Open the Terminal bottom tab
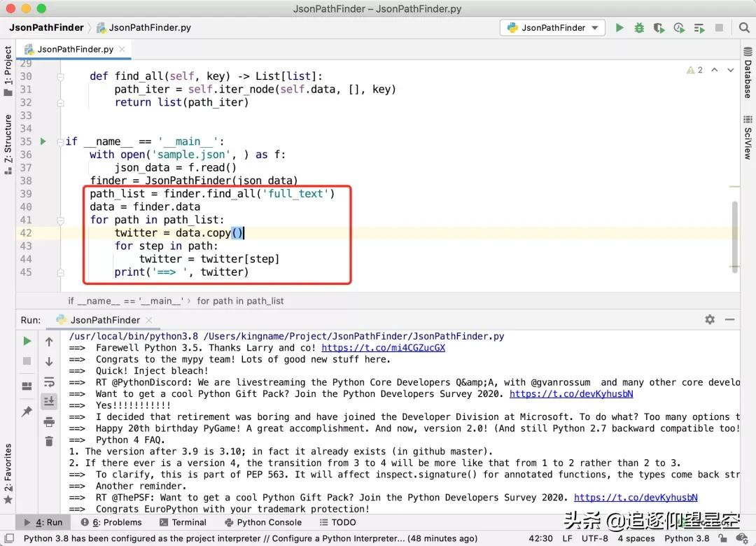Image resolution: width=756 pixels, height=546 pixels. [x=183, y=522]
